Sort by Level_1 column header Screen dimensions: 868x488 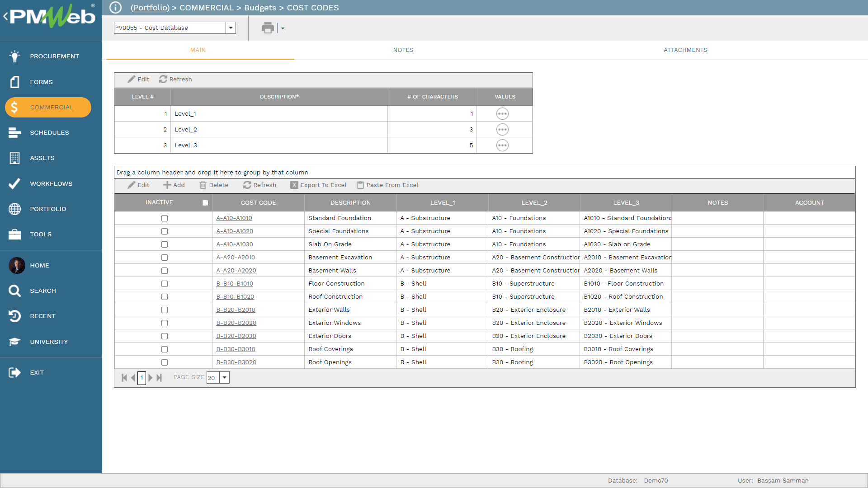[x=443, y=203]
